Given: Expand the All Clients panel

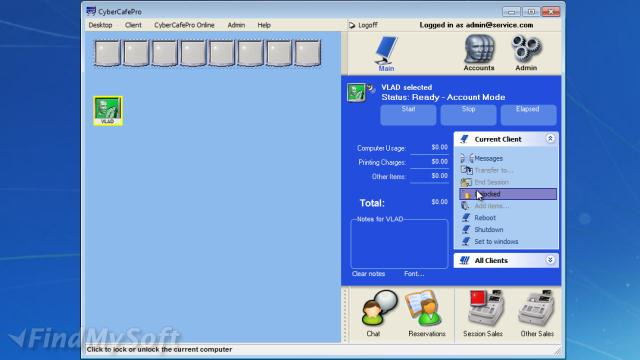Looking at the screenshot, I should [550, 260].
